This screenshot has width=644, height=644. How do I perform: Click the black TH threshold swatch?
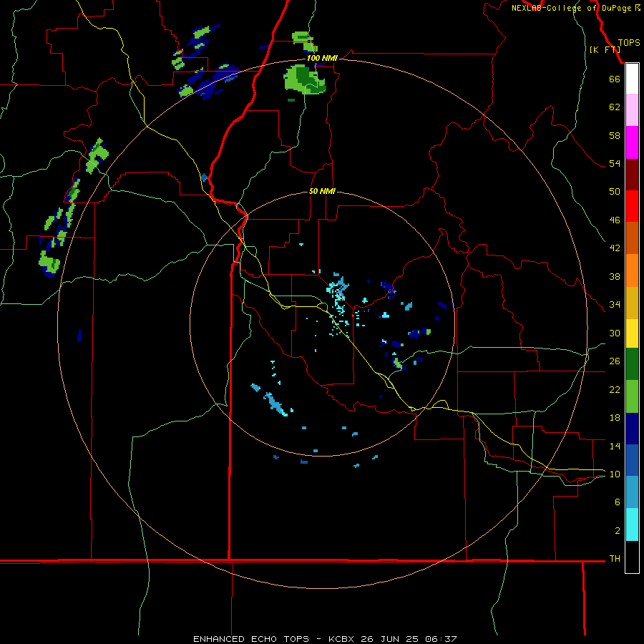(x=632, y=557)
